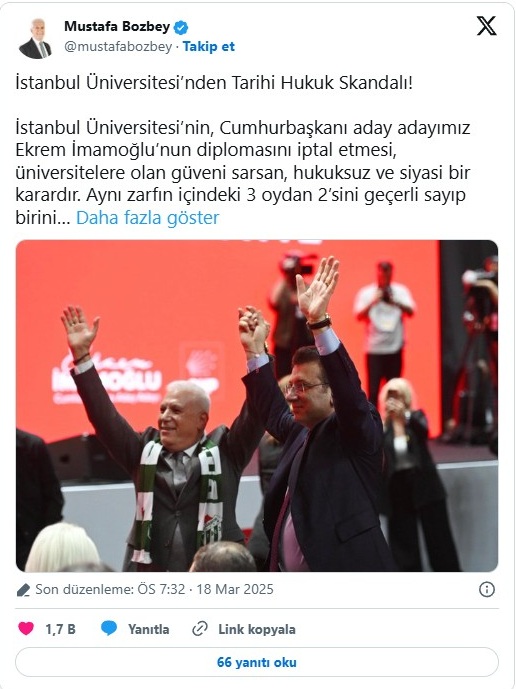The image size is (516, 689).
Task: Click the reply speech bubble icon
Action: (109, 628)
